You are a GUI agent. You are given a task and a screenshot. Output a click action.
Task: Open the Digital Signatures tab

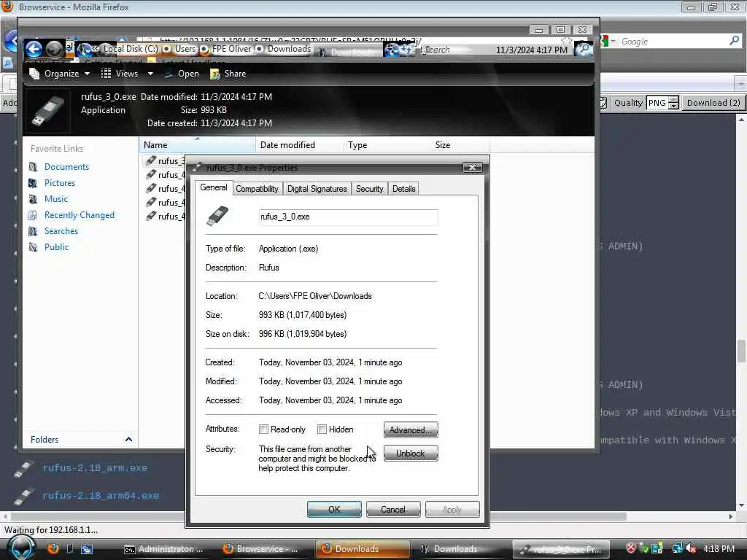pos(317,189)
